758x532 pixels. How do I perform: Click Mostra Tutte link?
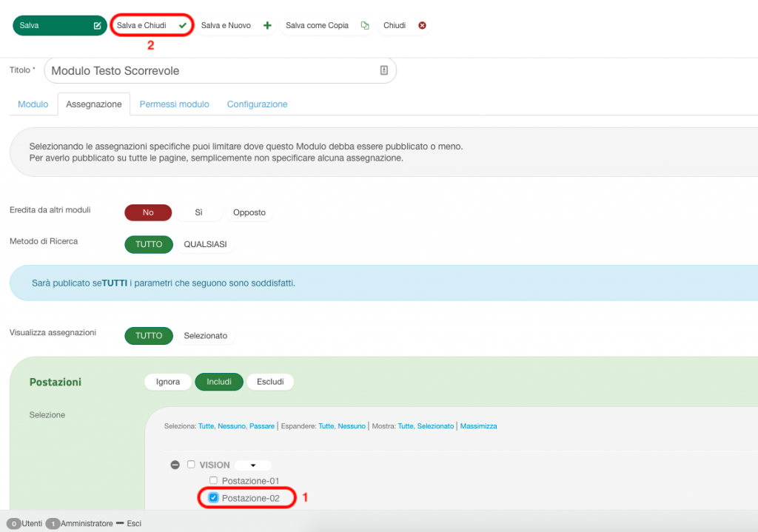(406, 426)
